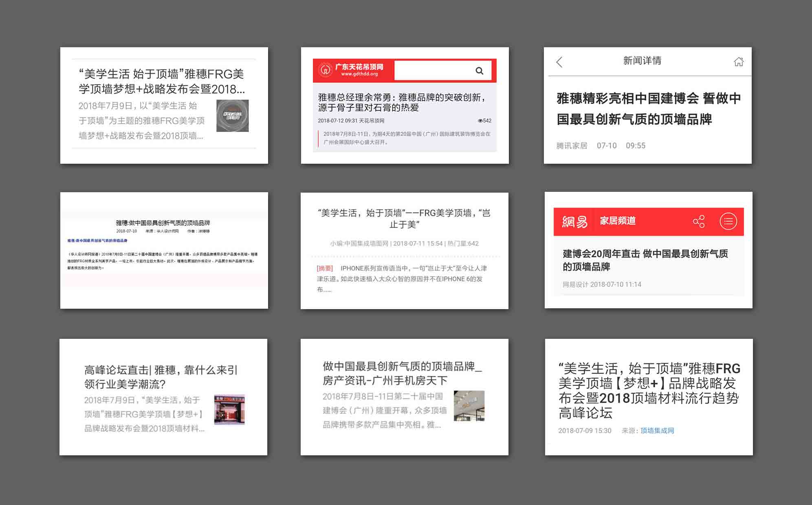Open thumbnail of 雅穗FRG美学顶墙梦想 article

[232, 116]
